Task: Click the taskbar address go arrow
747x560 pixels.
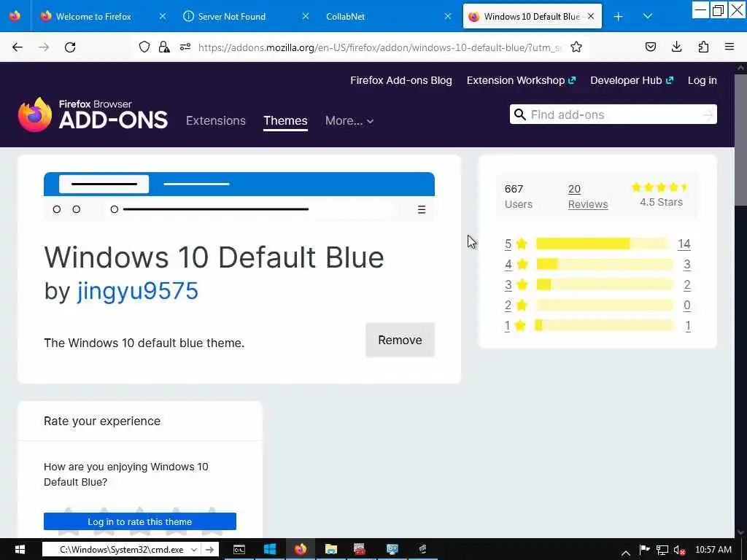Action: point(209,550)
